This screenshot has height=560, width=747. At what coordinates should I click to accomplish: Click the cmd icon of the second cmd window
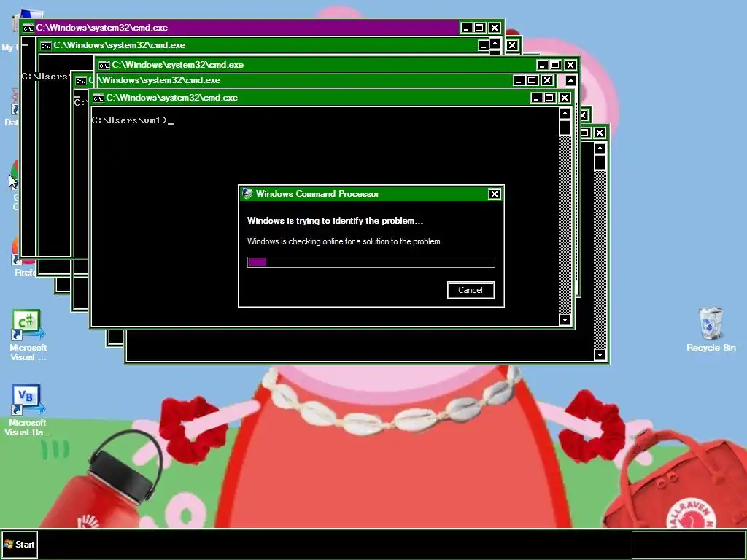pos(46,46)
